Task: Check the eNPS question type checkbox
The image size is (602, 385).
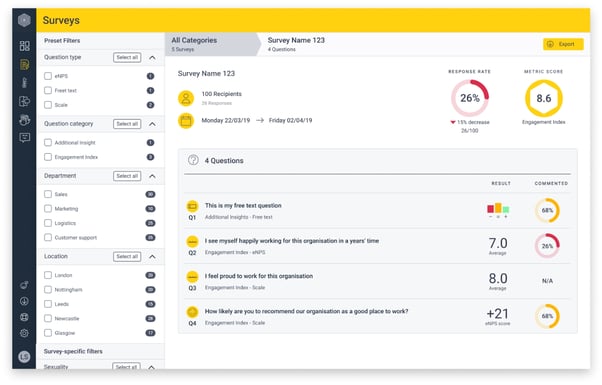Action: click(48, 76)
